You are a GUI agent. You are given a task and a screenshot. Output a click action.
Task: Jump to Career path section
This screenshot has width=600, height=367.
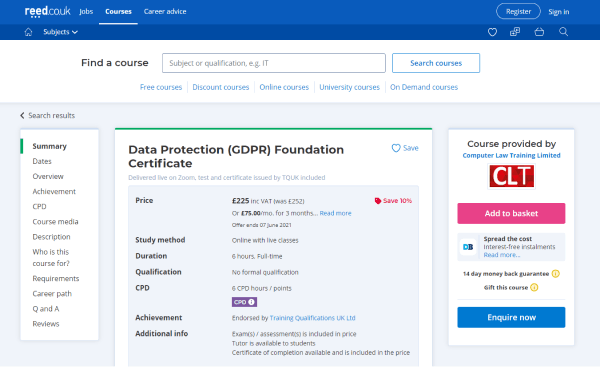(x=52, y=294)
